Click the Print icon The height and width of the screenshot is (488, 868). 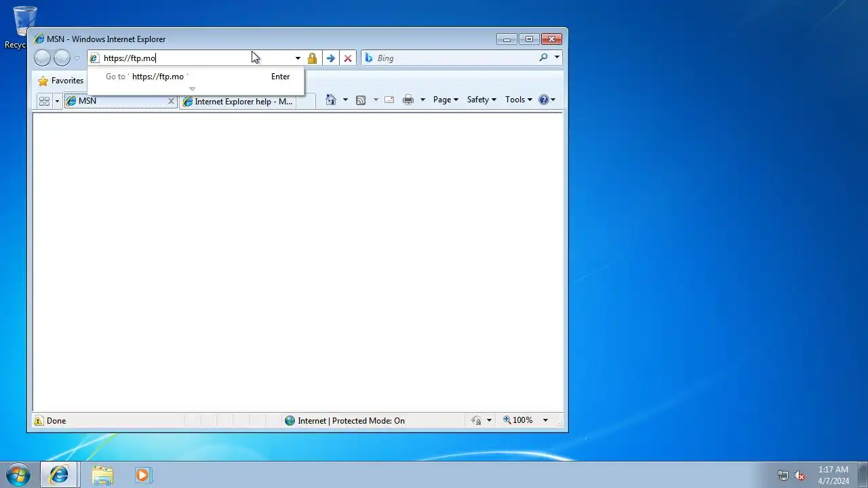coord(408,100)
